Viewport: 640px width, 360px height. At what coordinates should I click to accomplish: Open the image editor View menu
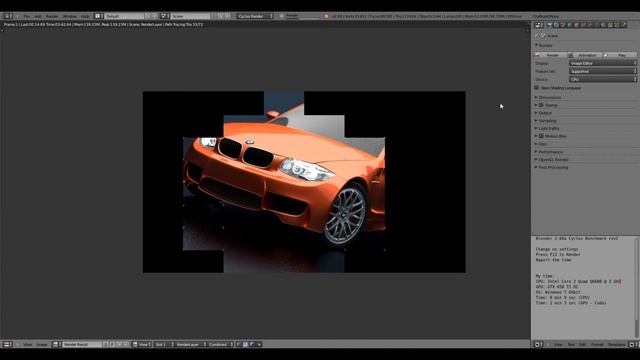coord(27,344)
